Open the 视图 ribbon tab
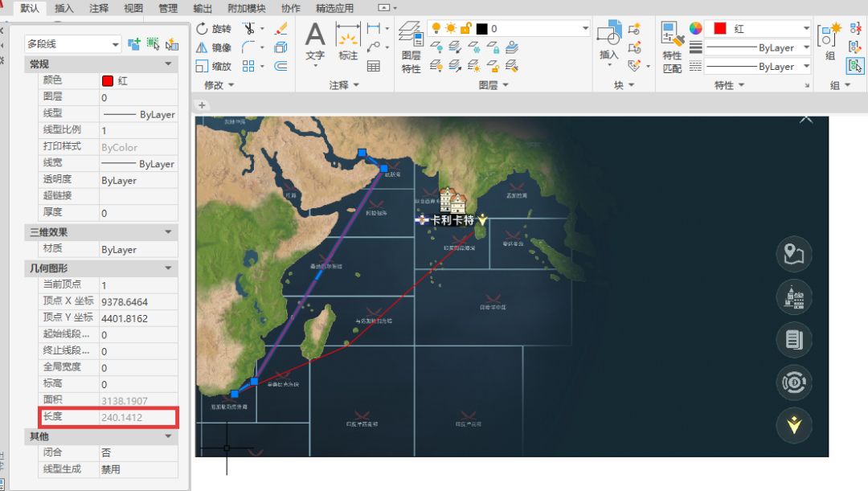The height and width of the screenshot is (491, 868). (133, 8)
